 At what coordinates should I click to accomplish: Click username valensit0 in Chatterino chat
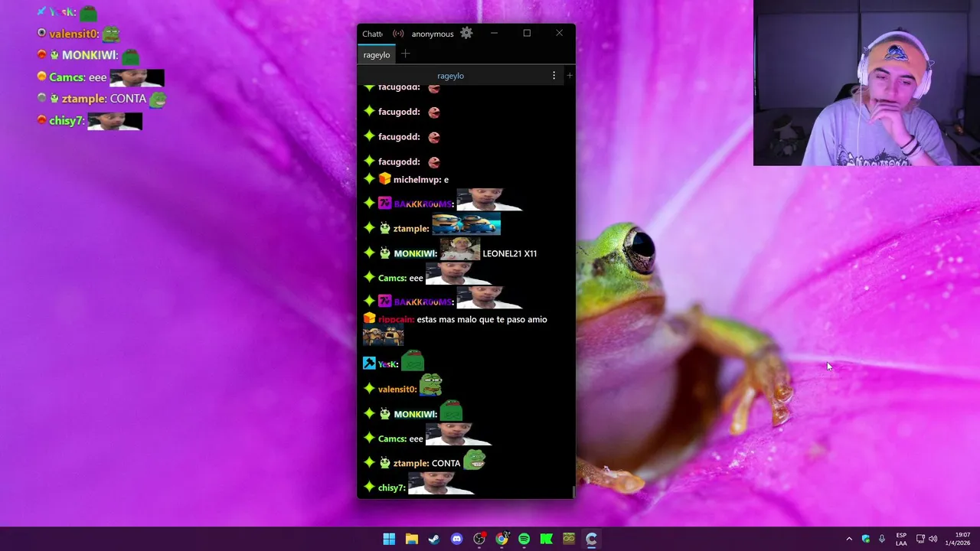click(x=397, y=390)
